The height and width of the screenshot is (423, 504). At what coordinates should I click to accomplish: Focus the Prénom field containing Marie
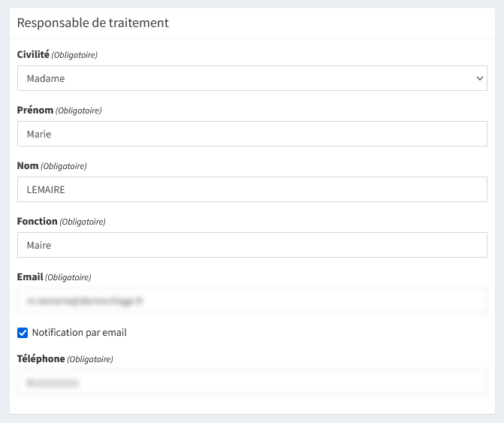click(x=252, y=134)
